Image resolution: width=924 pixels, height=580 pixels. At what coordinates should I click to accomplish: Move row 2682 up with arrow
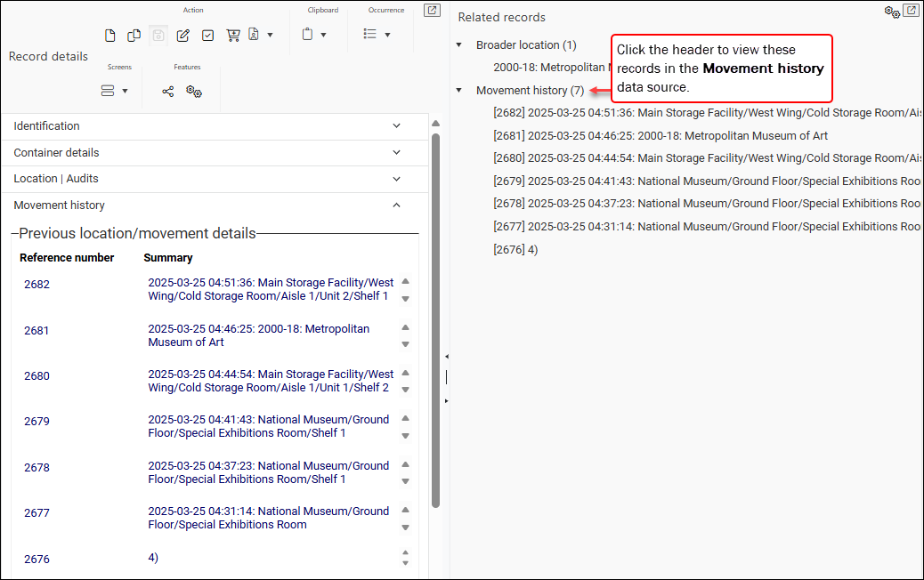(405, 281)
